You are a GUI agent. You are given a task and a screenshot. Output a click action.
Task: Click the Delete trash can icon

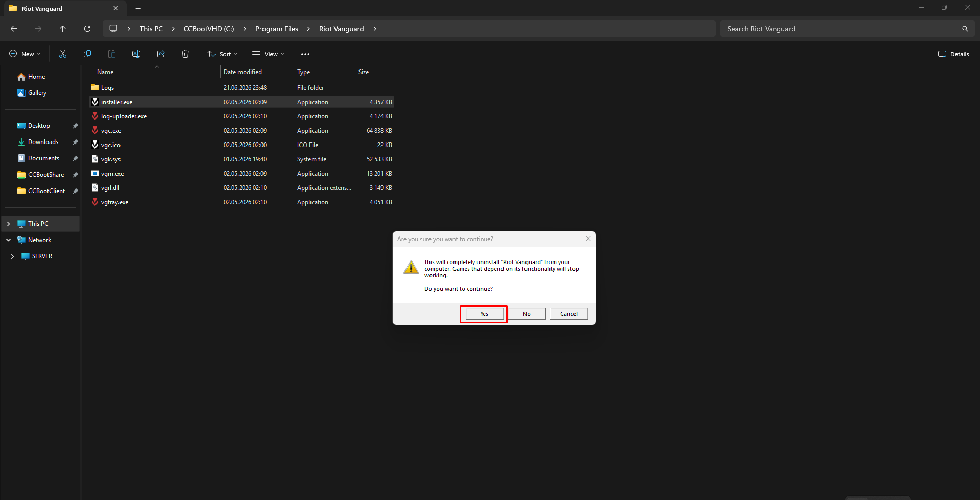[185, 54]
